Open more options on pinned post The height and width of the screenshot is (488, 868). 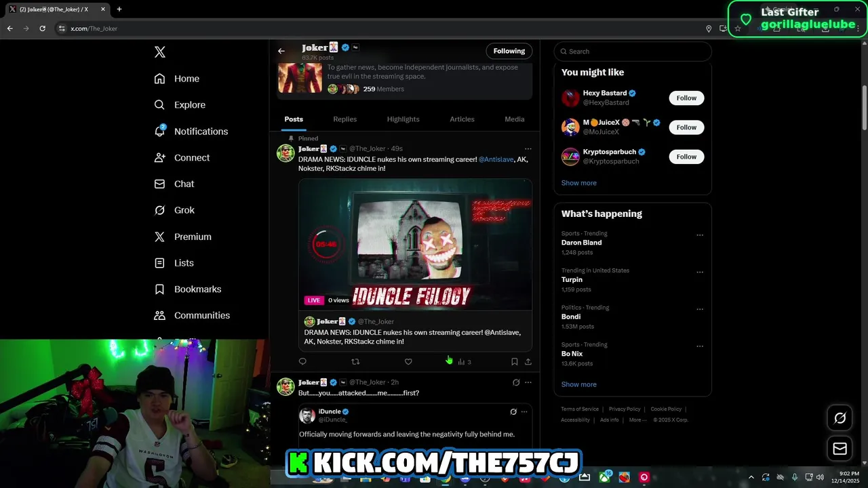click(528, 148)
